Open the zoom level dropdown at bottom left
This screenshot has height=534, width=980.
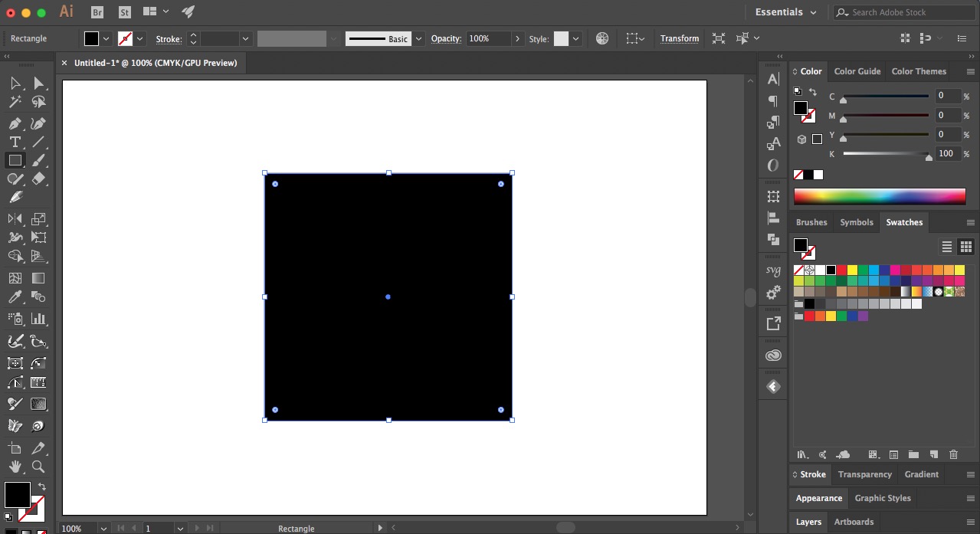(103, 528)
